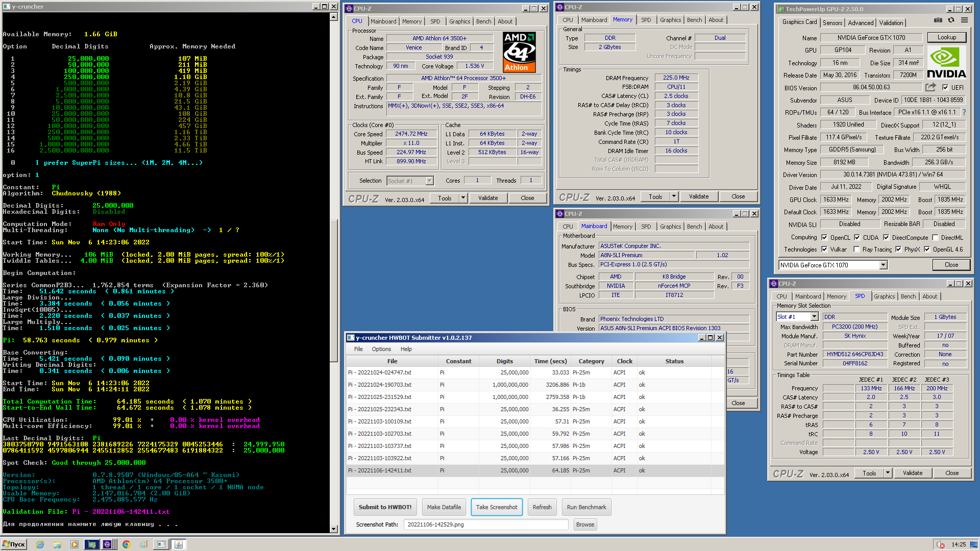Click the Time (secs) column header
Screen dimensions: 980x551
pos(550,361)
